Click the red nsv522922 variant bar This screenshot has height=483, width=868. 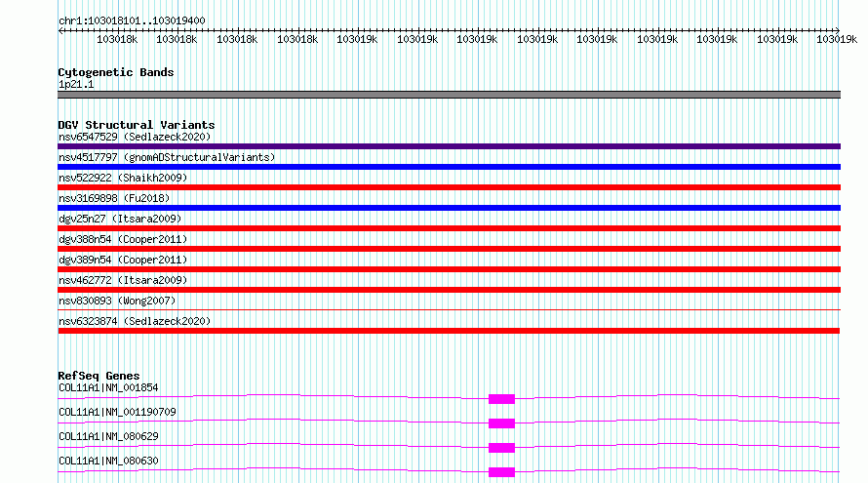point(449,187)
